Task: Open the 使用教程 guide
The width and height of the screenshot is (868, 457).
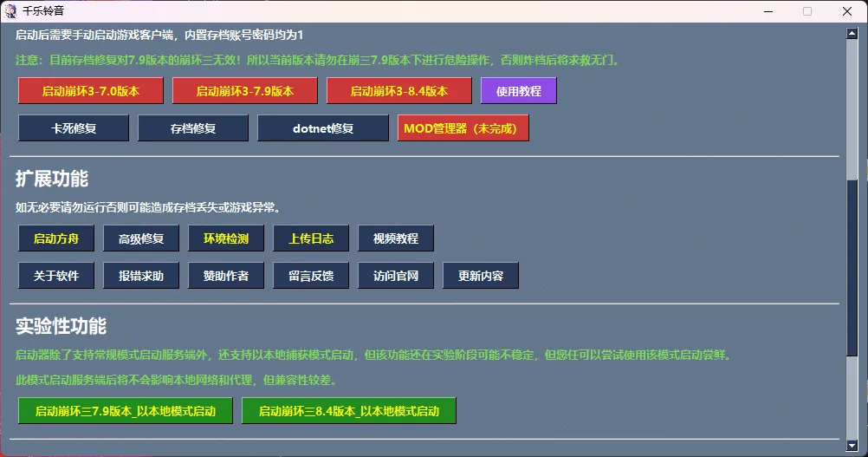Action: (519, 91)
